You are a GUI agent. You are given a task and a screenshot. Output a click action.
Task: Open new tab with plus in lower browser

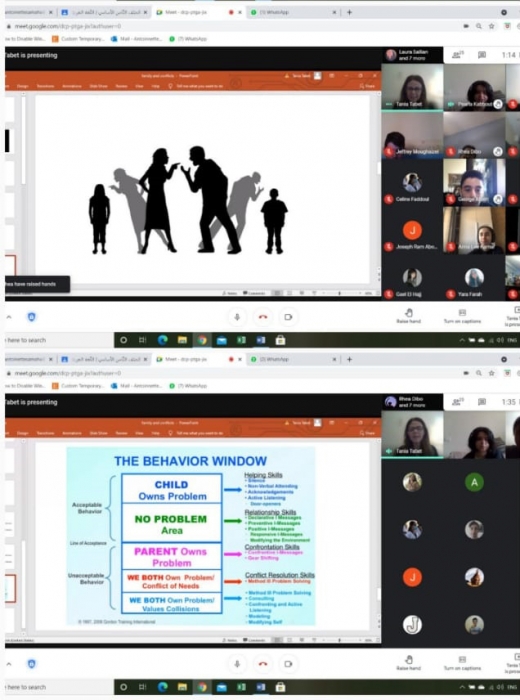coord(349,359)
